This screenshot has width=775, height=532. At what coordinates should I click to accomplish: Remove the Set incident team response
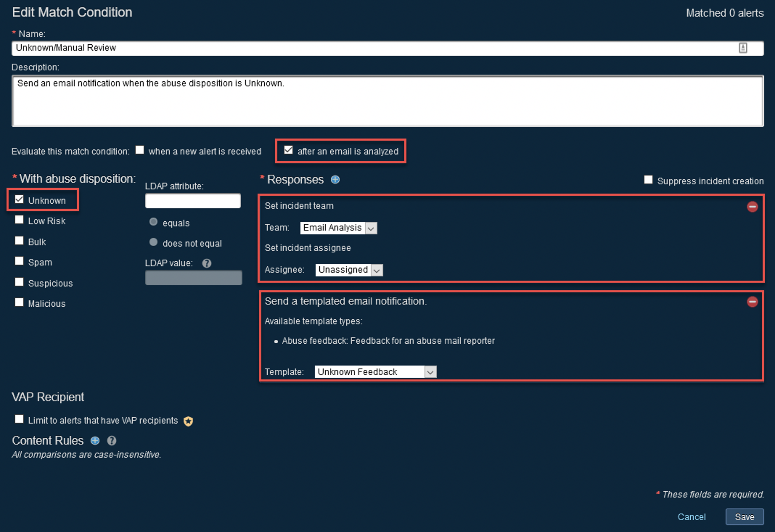[x=752, y=207]
